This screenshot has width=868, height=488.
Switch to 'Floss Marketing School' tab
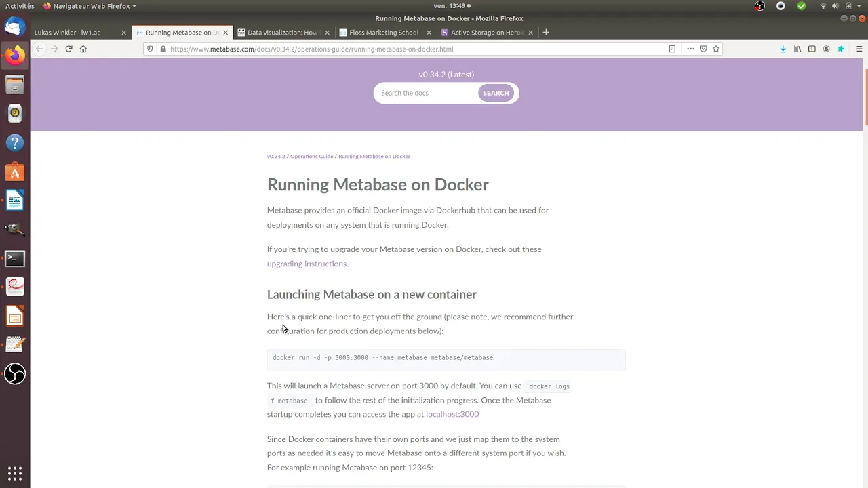click(x=384, y=32)
